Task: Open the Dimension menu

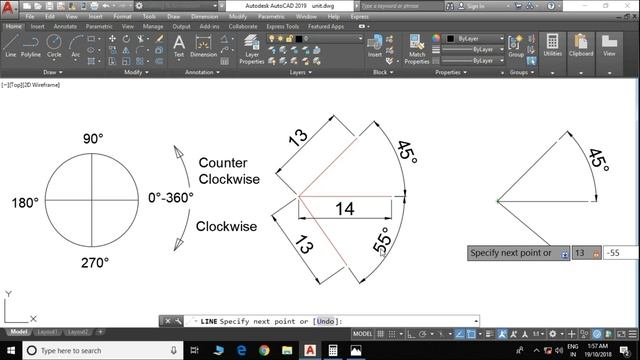Action: (x=204, y=17)
